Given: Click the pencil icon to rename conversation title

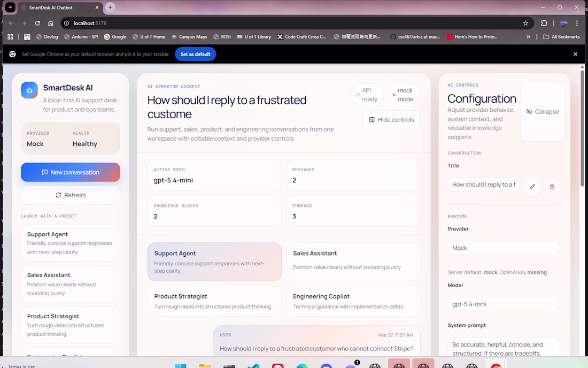Looking at the screenshot, I should (x=532, y=187).
